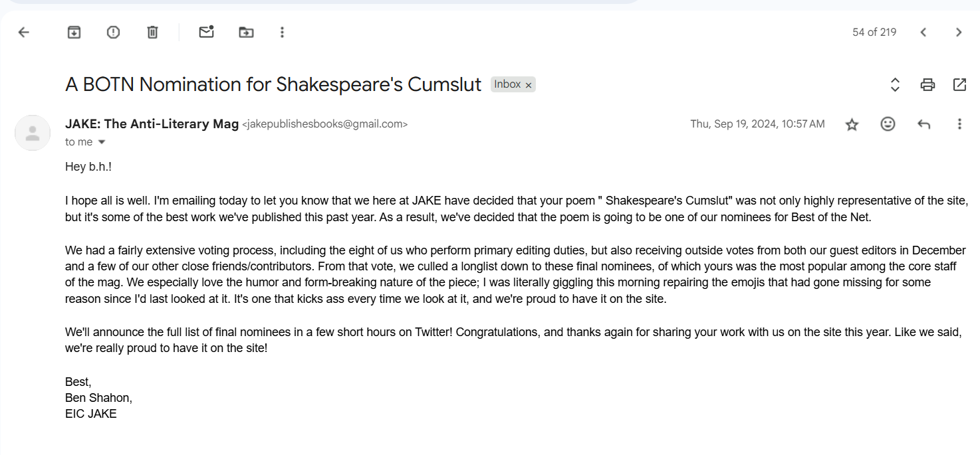
Task: Archive this email conversation
Action: (x=74, y=32)
